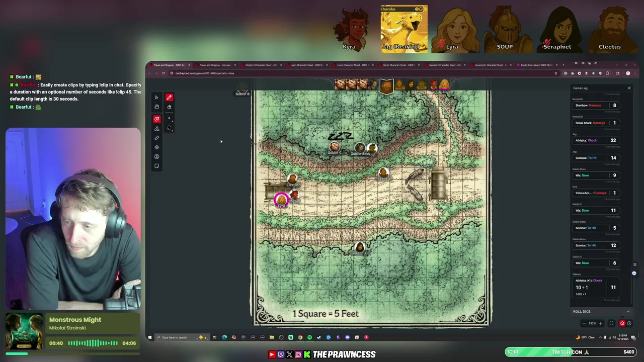
Task: Select the sticky note tool
Action: 156,166
